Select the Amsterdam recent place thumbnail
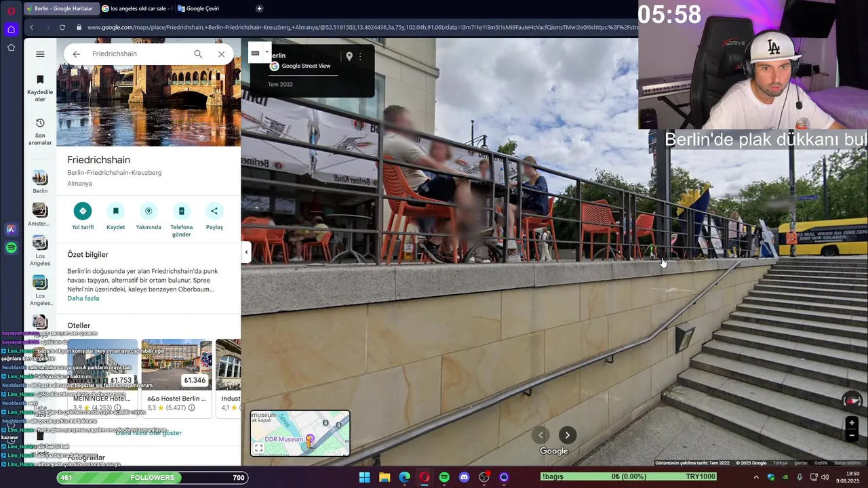This screenshot has height=488, width=868. (x=40, y=211)
